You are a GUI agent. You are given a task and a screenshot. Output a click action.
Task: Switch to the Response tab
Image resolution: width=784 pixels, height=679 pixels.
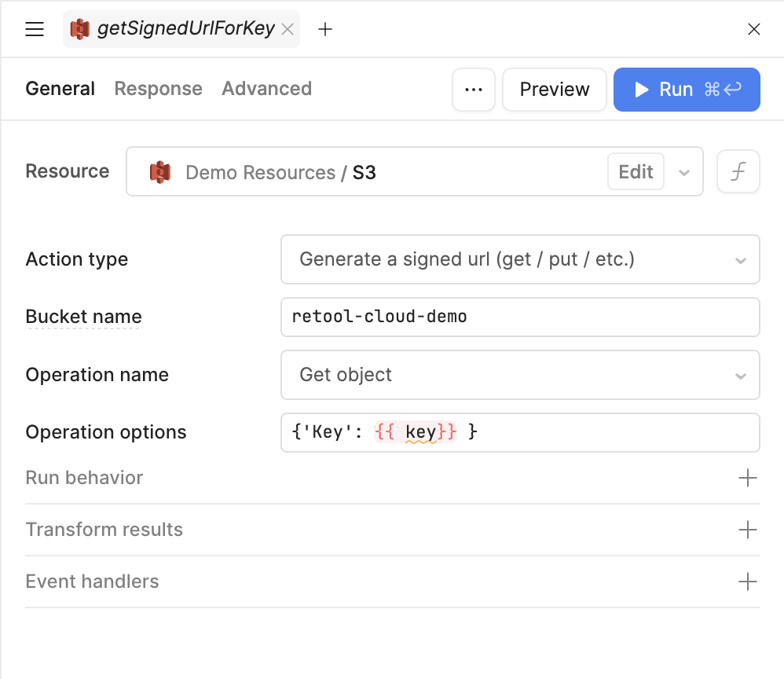click(x=158, y=89)
